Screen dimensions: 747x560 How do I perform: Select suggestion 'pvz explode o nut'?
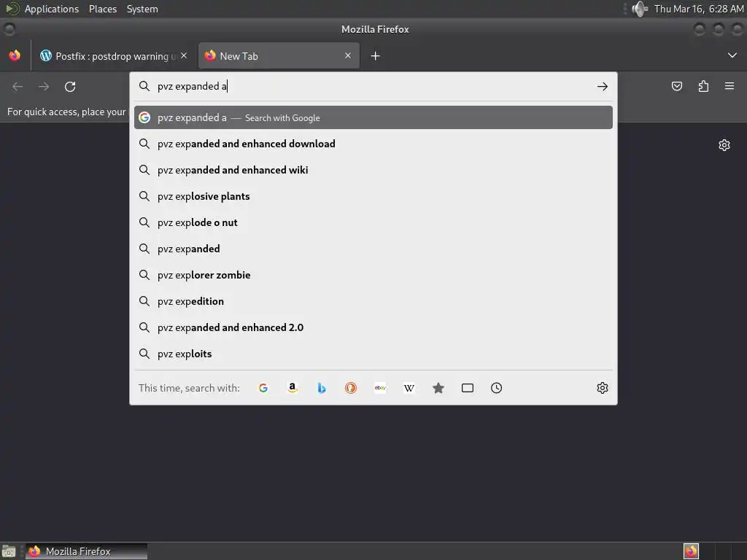(373, 222)
